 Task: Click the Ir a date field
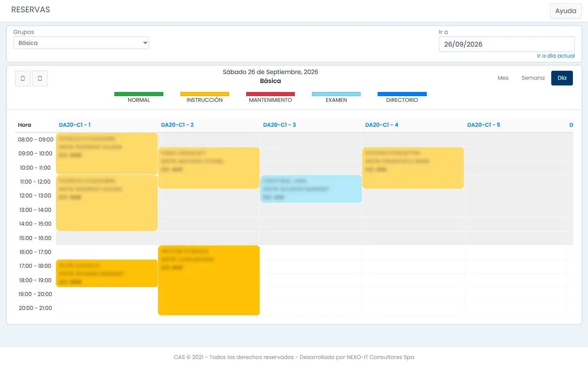(507, 44)
